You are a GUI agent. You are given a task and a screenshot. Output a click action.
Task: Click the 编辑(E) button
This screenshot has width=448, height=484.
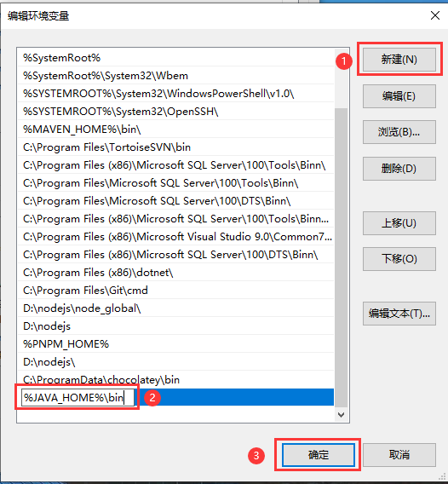pos(399,96)
